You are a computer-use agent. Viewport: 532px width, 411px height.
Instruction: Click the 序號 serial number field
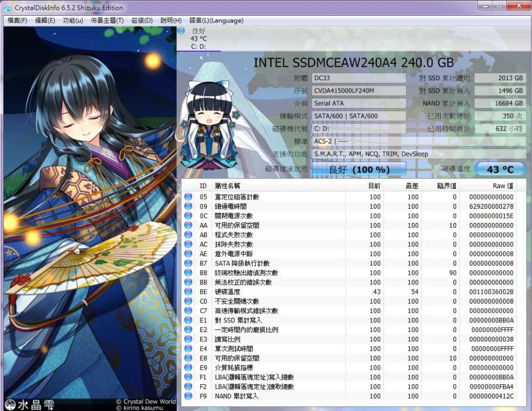(x=358, y=90)
